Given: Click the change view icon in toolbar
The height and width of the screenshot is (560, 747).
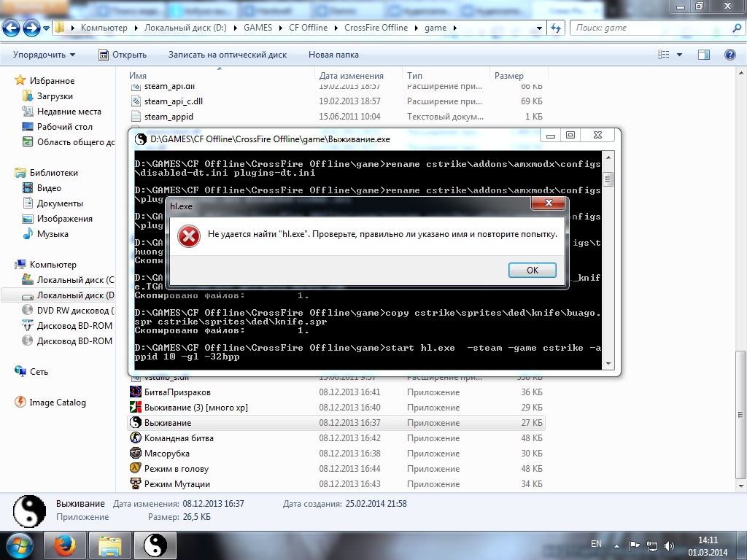Looking at the screenshot, I should coord(664,55).
